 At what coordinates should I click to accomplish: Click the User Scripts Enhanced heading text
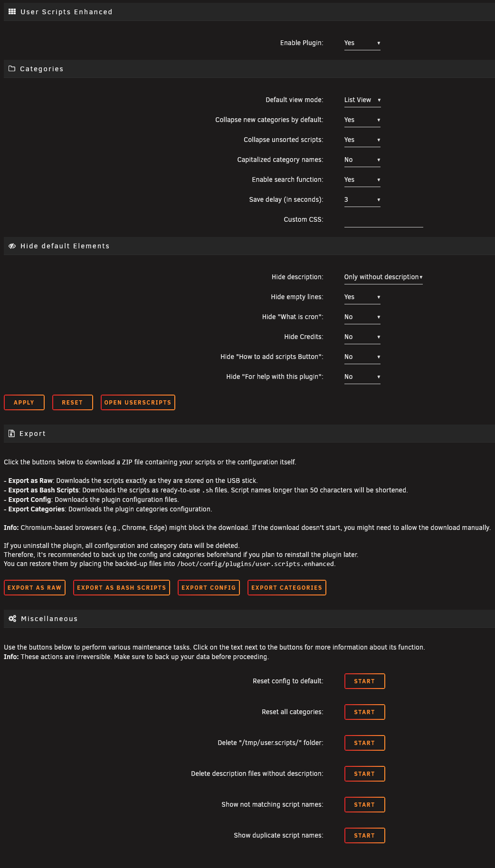67,12
